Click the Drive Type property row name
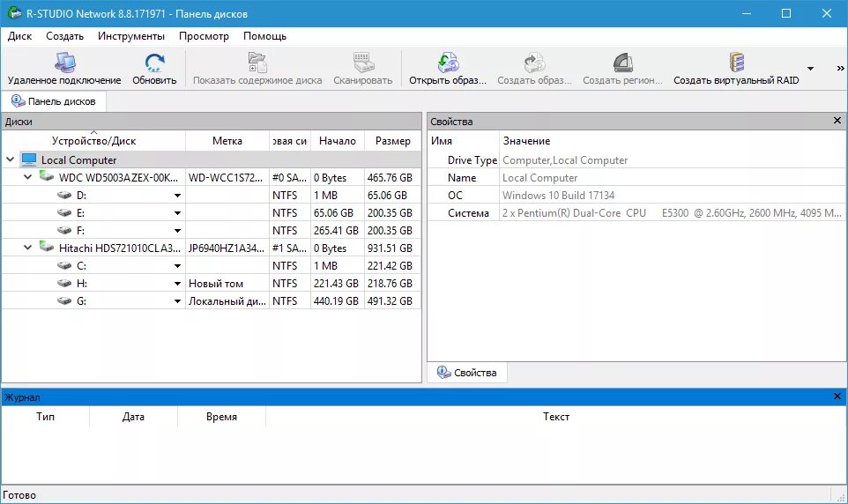 [x=472, y=160]
